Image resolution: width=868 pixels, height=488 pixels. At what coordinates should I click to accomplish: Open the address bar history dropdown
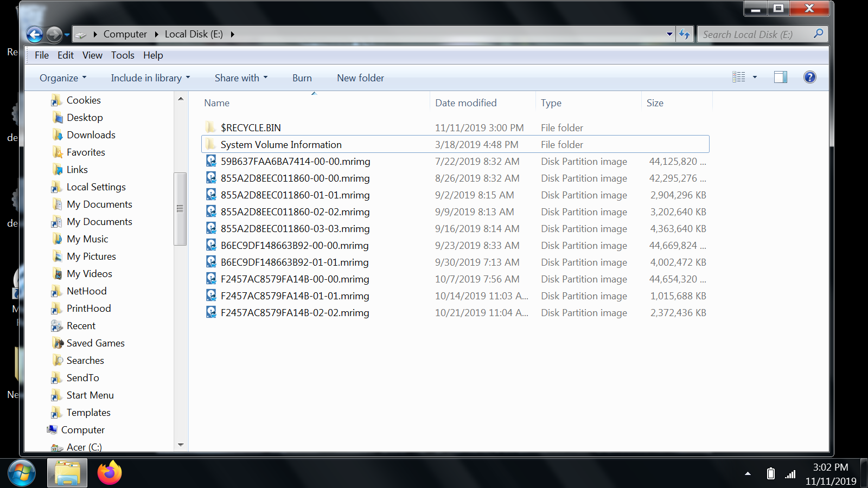click(x=669, y=34)
